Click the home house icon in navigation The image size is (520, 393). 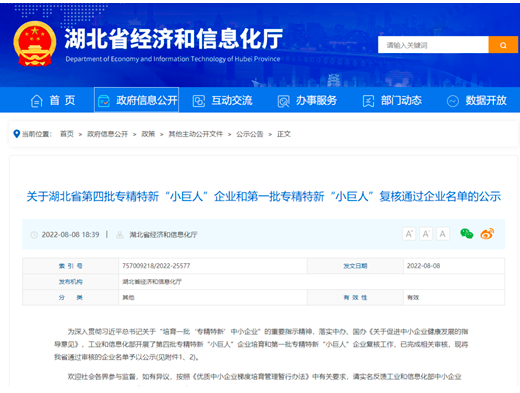[36, 101]
